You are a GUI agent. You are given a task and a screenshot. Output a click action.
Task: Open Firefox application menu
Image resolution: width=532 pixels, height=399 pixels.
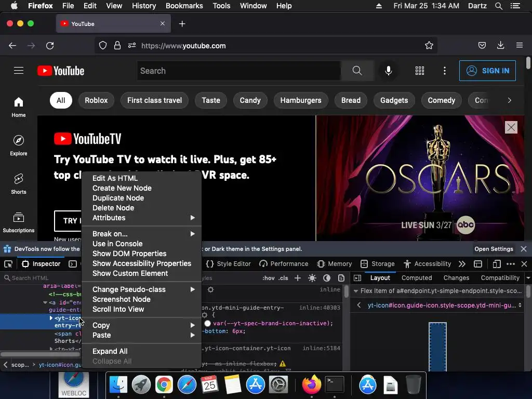(520, 46)
